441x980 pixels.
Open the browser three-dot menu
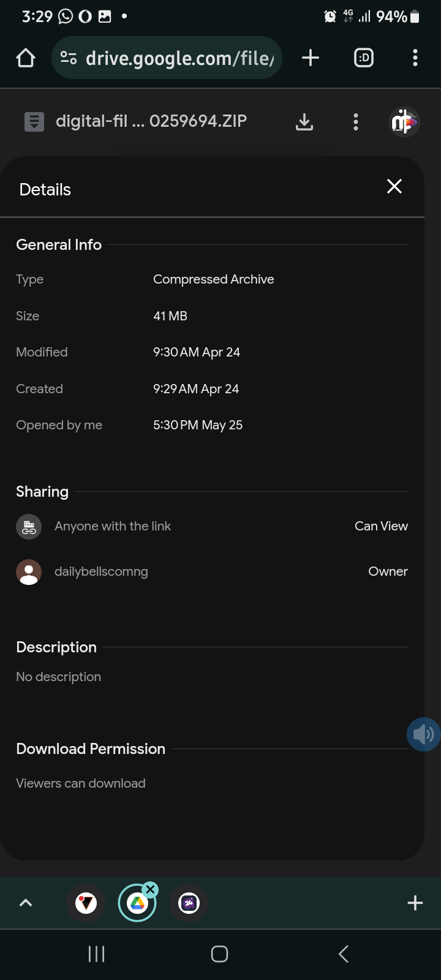coord(415,58)
